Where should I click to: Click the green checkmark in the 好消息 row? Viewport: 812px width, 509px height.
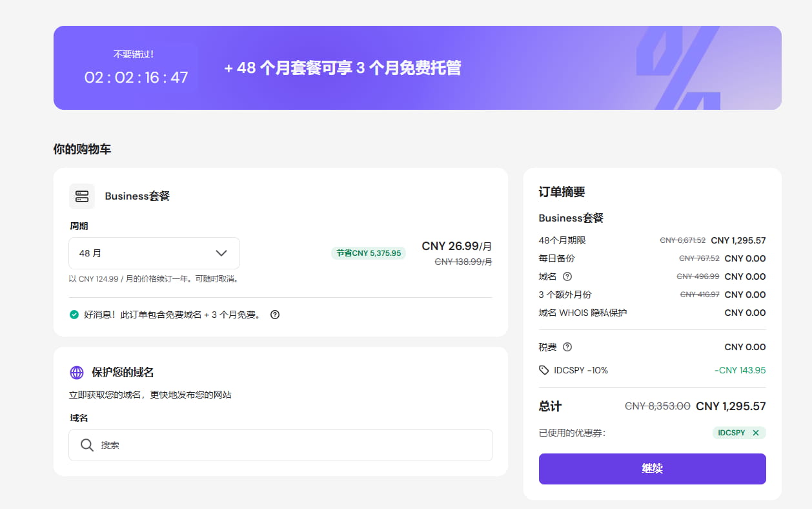point(74,315)
